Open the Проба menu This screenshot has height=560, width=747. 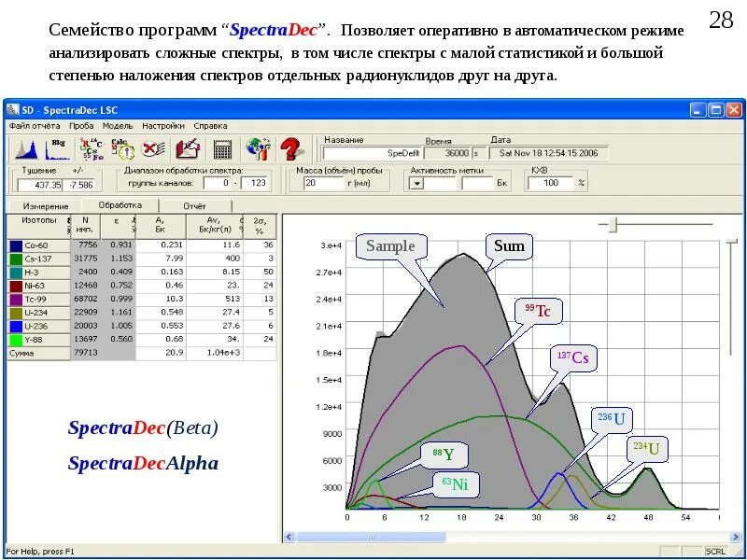point(81,126)
